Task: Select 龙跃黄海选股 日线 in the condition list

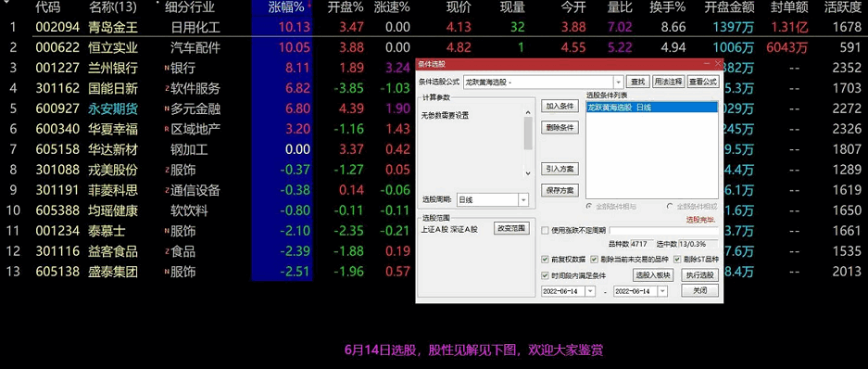Action: pyautogui.click(x=651, y=108)
